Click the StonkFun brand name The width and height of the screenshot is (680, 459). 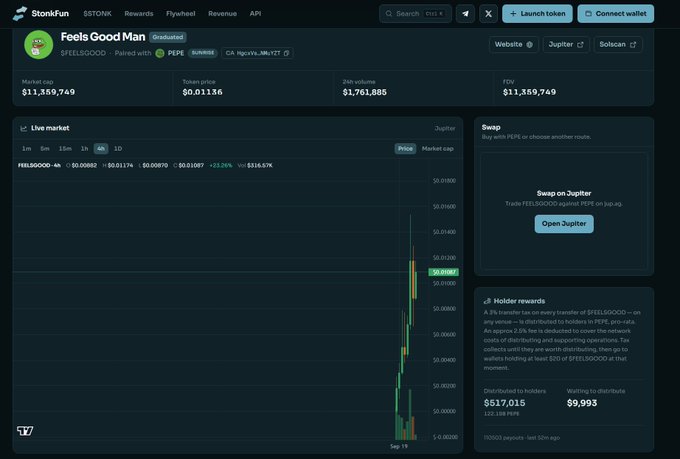(50, 13)
